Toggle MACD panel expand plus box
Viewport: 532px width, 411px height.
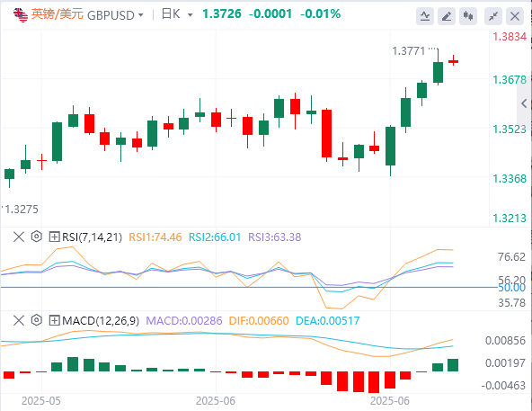pyautogui.click(x=54, y=320)
